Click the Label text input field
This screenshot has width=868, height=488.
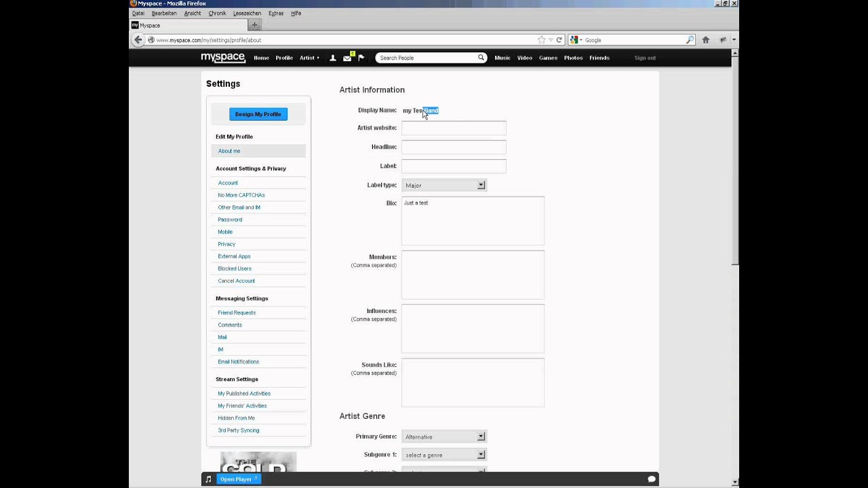point(454,166)
